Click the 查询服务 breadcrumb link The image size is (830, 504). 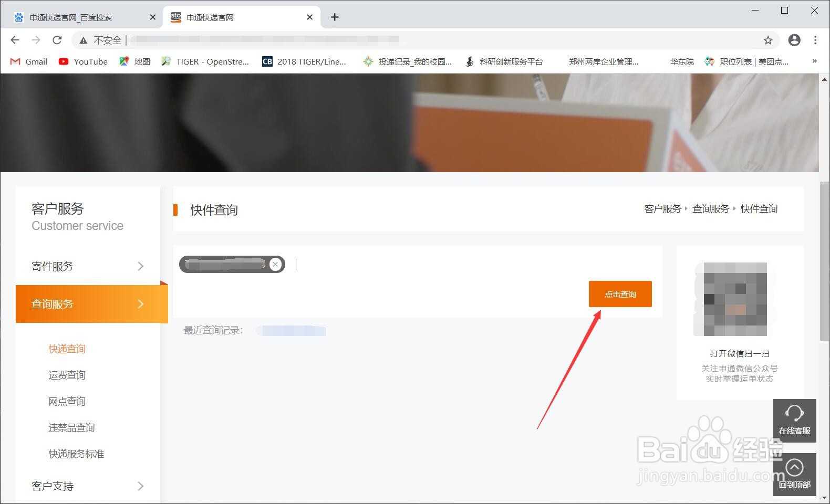coord(711,209)
